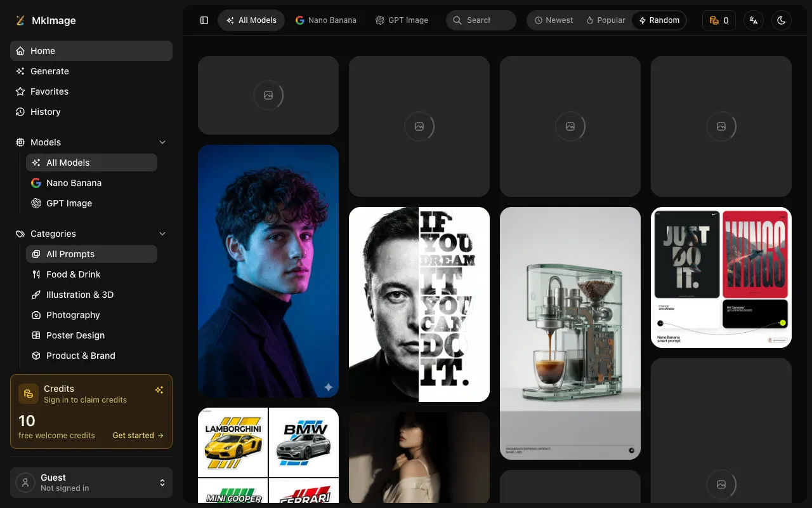This screenshot has height=508, width=812.
Task: Click the Illustration & 3D brush icon
Action: 36,295
